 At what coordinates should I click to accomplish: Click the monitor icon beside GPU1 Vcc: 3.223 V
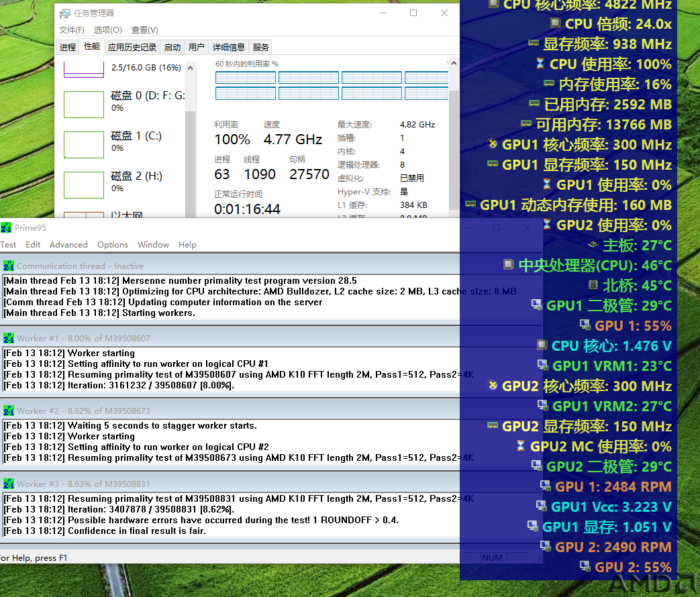point(541,506)
